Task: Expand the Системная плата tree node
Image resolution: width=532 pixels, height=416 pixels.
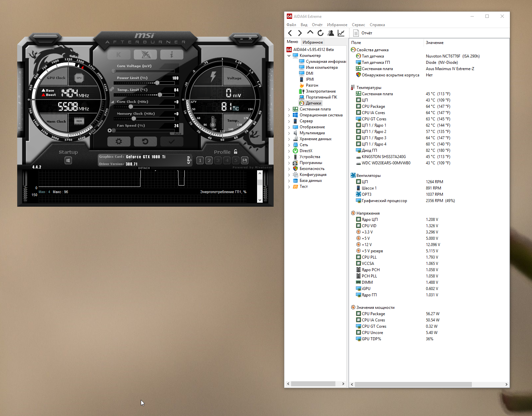Action: [x=289, y=109]
